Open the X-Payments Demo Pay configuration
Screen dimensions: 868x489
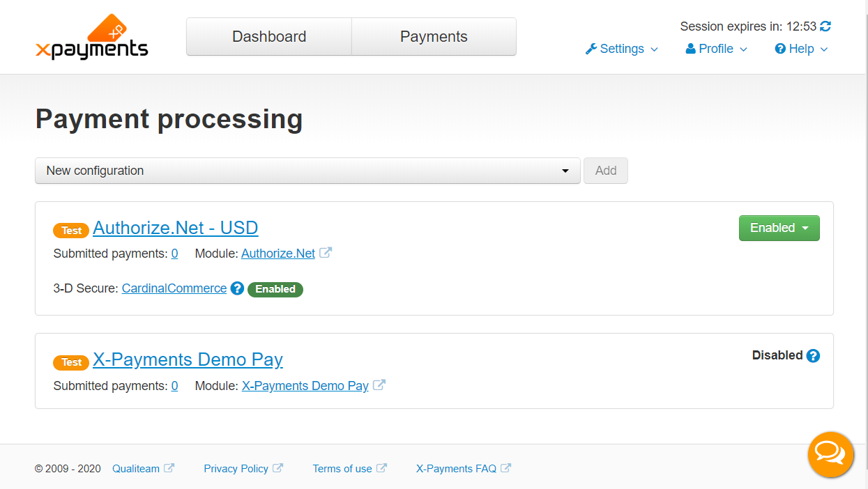pos(188,359)
